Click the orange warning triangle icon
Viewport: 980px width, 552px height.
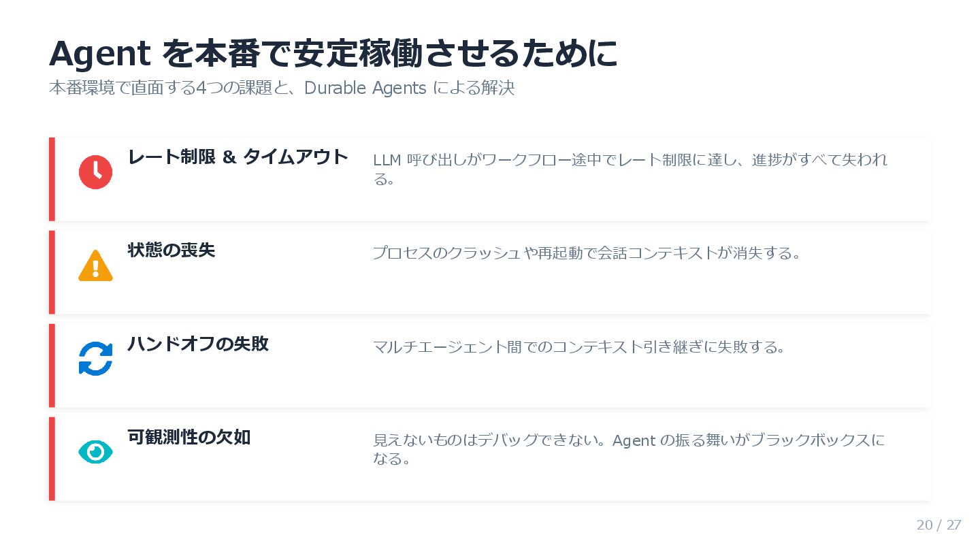coord(95,265)
